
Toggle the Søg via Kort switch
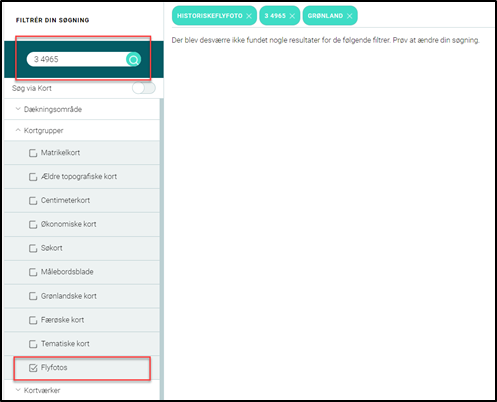(x=144, y=88)
